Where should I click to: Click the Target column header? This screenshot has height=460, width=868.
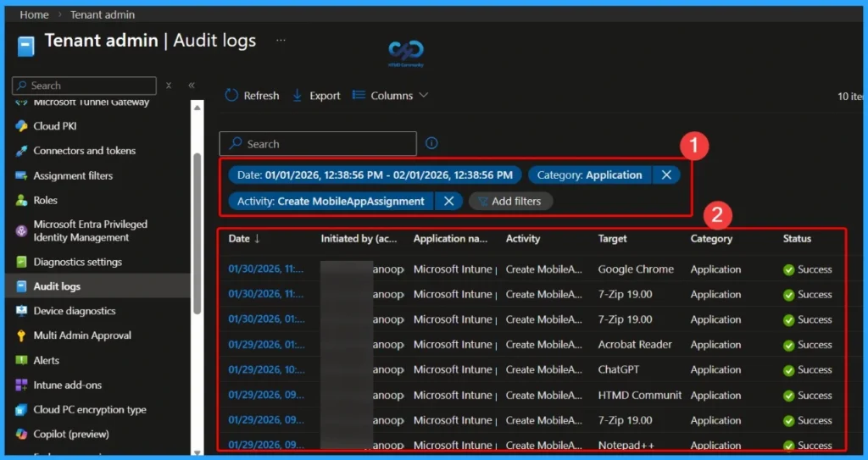[x=612, y=239]
